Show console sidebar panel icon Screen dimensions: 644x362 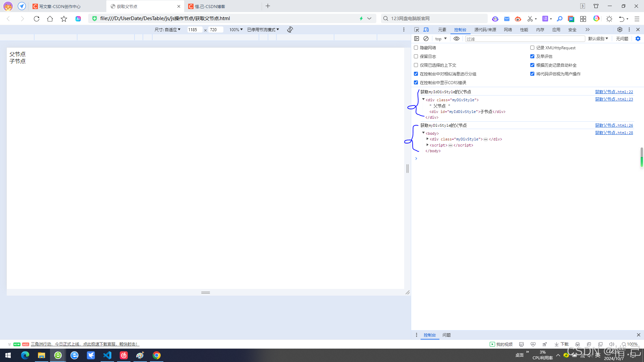(417, 39)
